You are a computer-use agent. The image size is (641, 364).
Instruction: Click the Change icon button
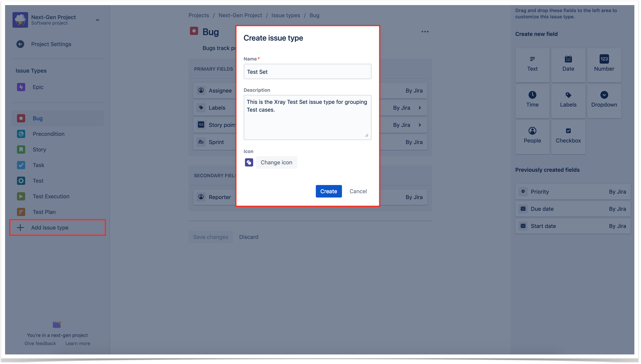277,163
